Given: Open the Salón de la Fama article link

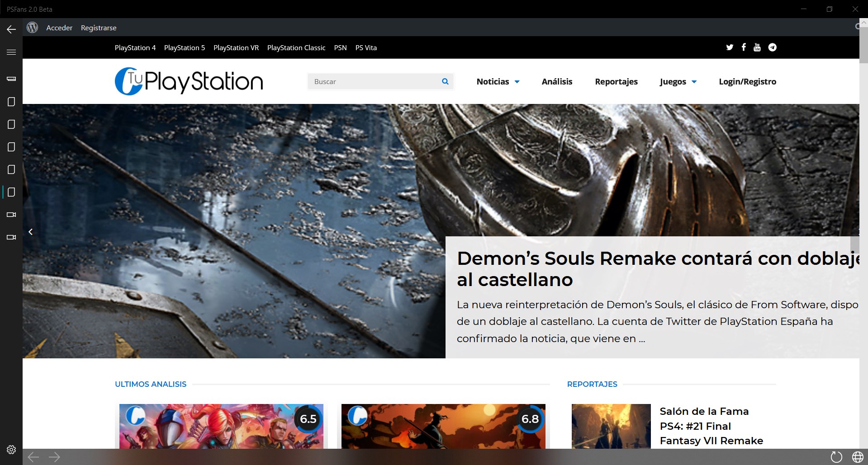Looking at the screenshot, I should [711, 426].
